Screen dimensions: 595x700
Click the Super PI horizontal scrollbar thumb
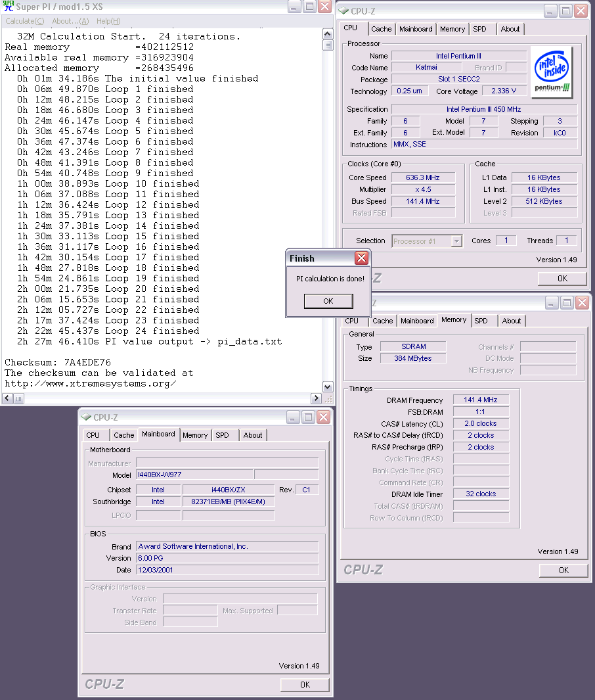click(x=18, y=398)
